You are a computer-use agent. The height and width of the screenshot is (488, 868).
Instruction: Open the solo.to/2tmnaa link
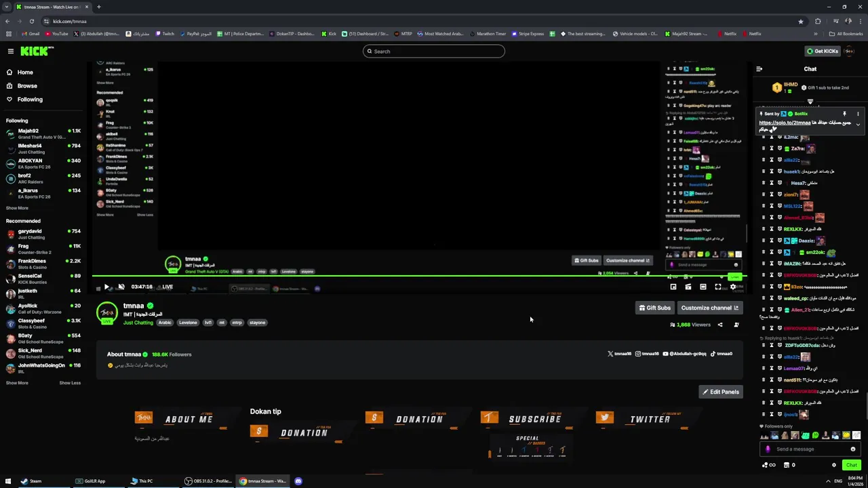click(785, 123)
